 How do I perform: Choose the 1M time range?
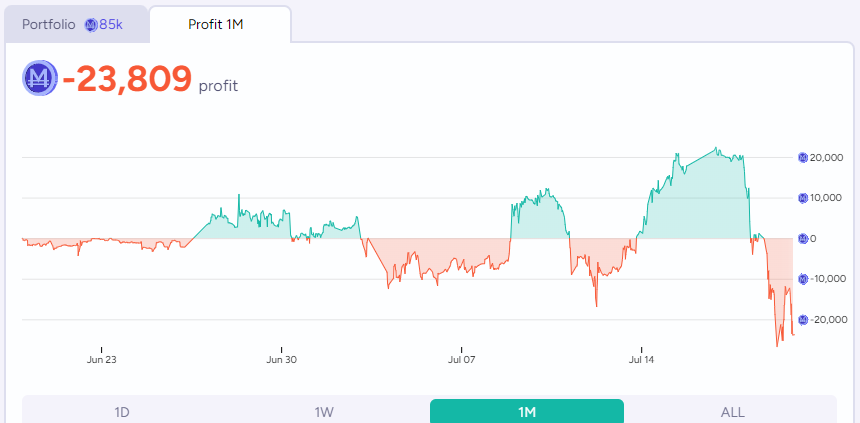pos(527,412)
